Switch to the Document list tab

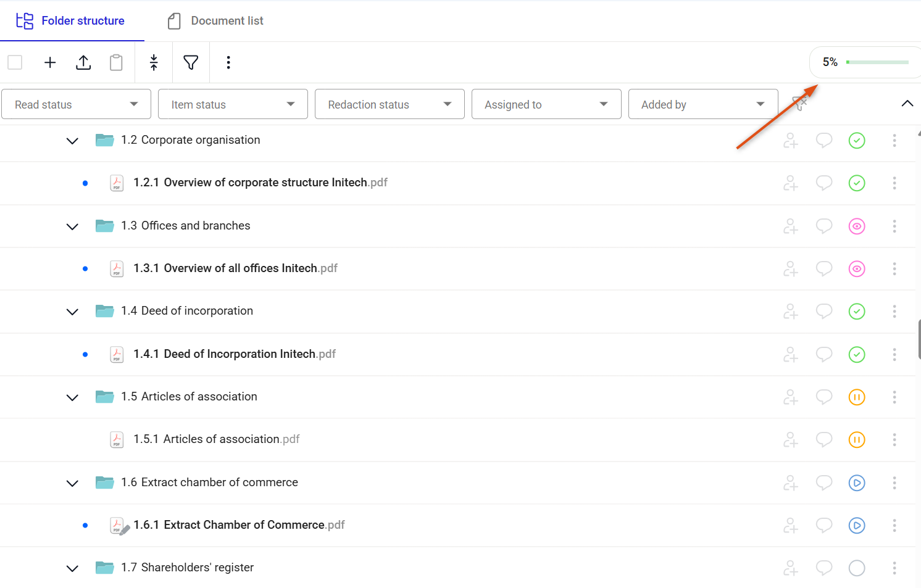click(215, 21)
